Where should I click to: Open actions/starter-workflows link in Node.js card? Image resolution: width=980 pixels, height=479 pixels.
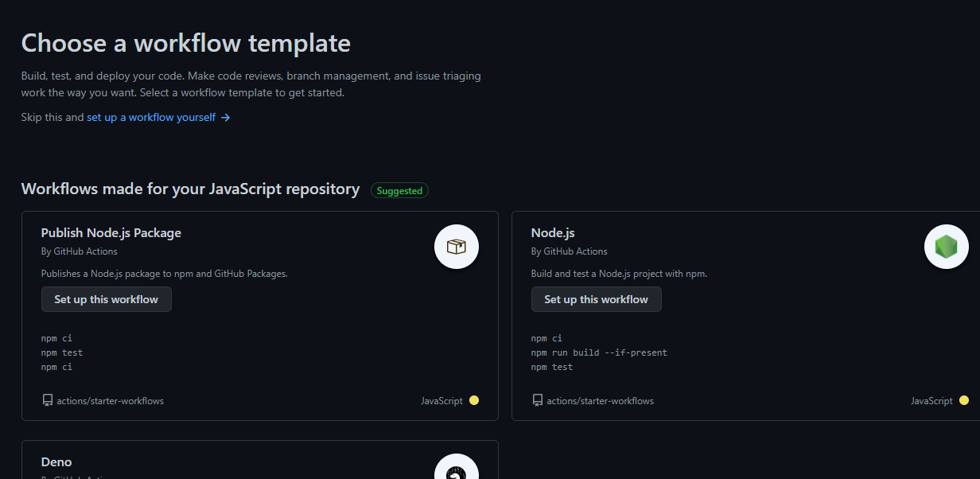click(x=601, y=401)
